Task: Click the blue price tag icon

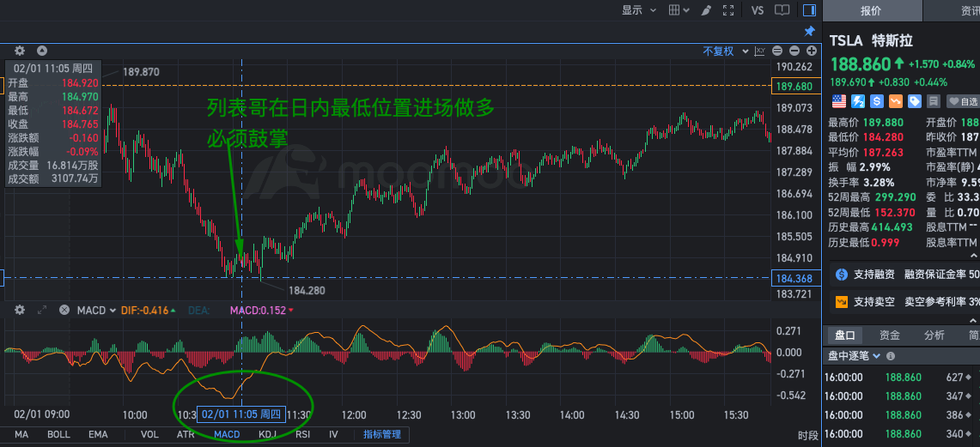Action: [x=915, y=101]
